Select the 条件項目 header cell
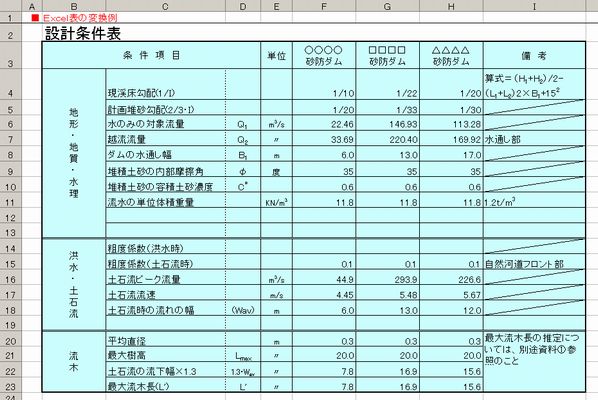The width and height of the screenshot is (598, 400). (x=151, y=55)
